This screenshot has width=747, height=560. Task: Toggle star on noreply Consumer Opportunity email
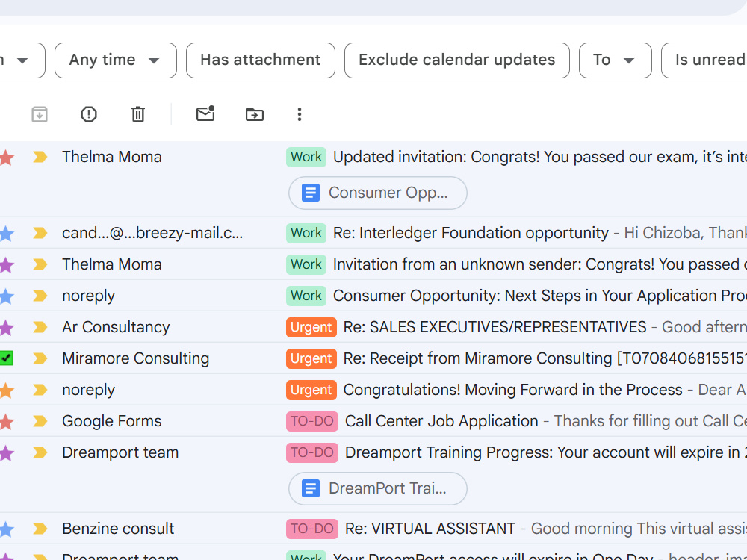pos(6,296)
